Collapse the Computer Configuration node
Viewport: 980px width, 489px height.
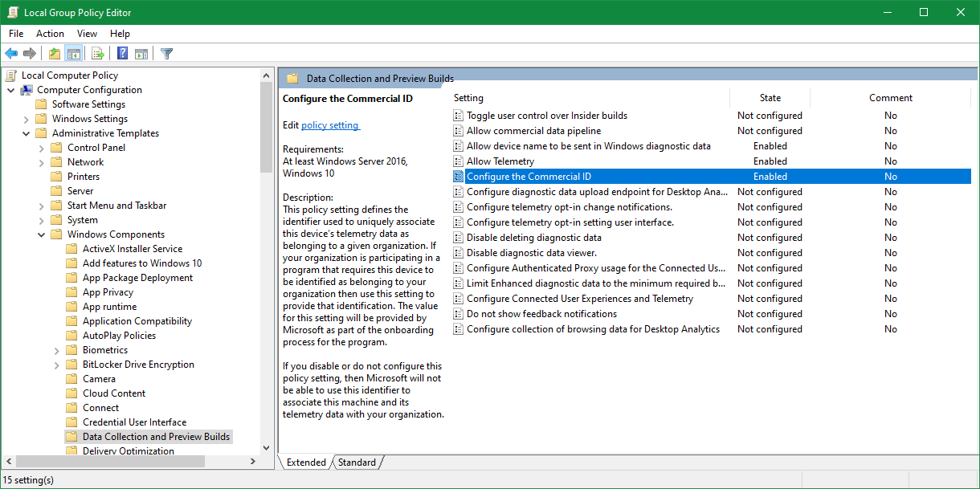(x=11, y=90)
